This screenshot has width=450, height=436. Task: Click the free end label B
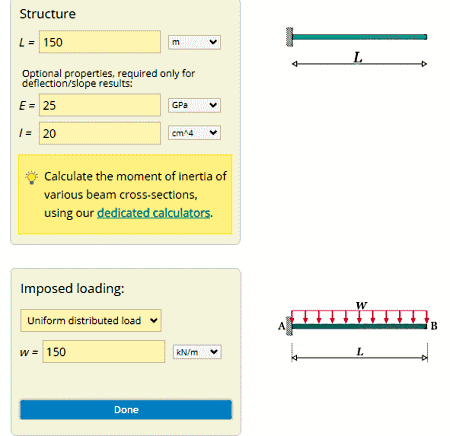click(x=434, y=326)
